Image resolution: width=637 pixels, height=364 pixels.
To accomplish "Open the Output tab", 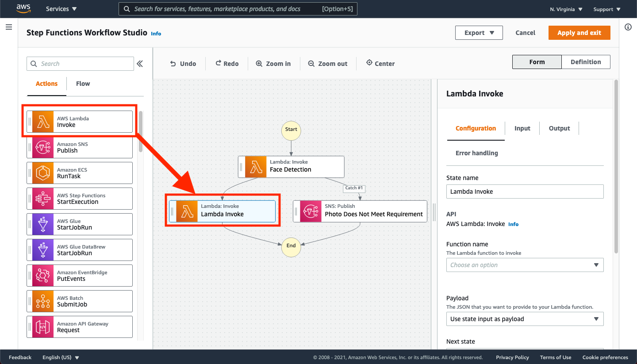I will click(x=560, y=128).
